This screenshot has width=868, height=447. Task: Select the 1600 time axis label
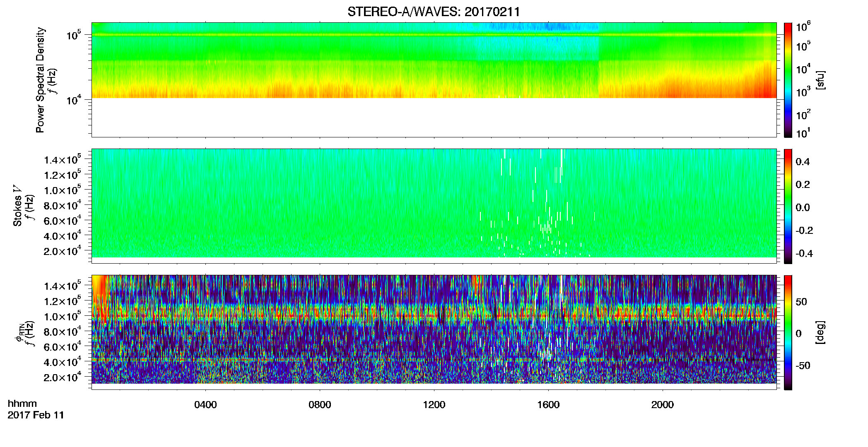pyautogui.click(x=548, y=405)
